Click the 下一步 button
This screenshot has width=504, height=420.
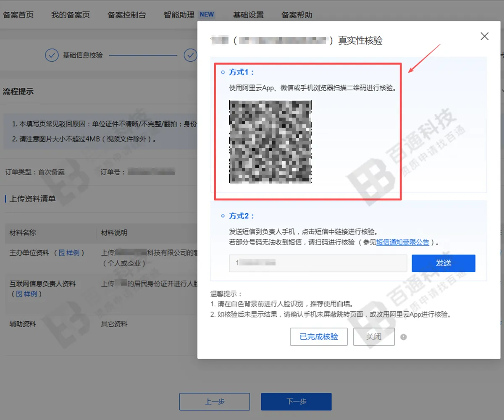pos(296,402)
